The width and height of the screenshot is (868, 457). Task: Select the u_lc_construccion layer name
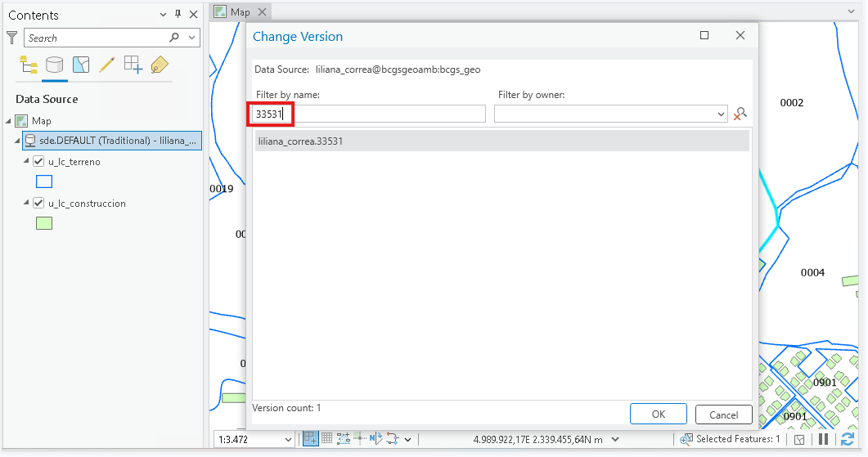point(87,203)
